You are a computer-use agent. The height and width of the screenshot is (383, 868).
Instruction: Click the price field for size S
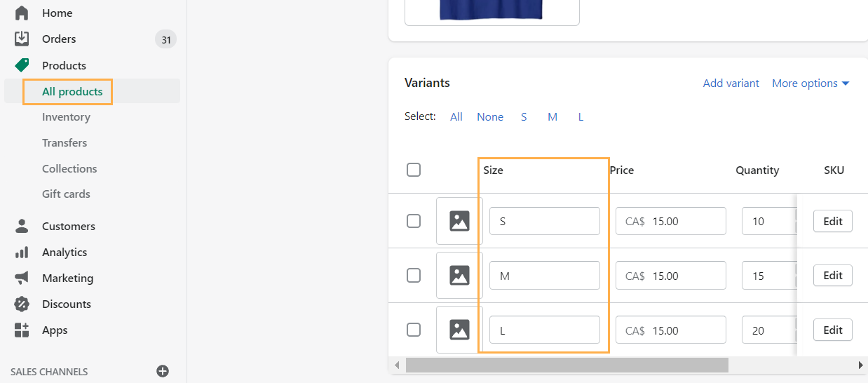[x=670, y=221]
